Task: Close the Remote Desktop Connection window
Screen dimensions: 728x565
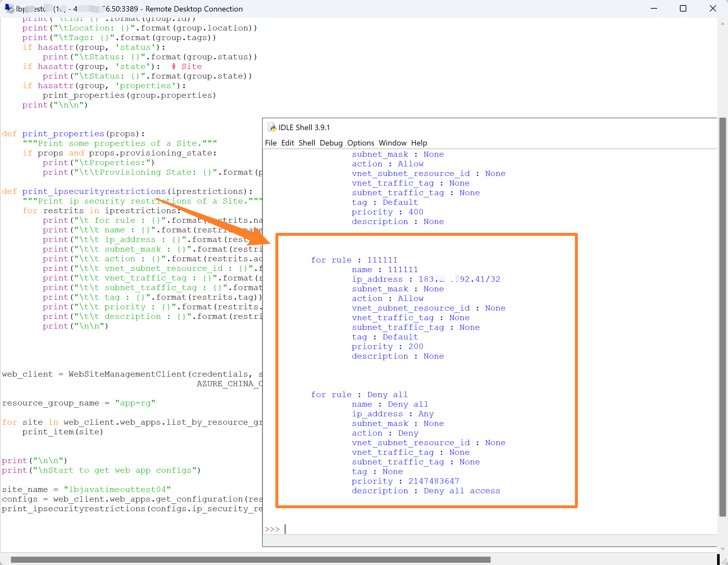Action: 712,9
